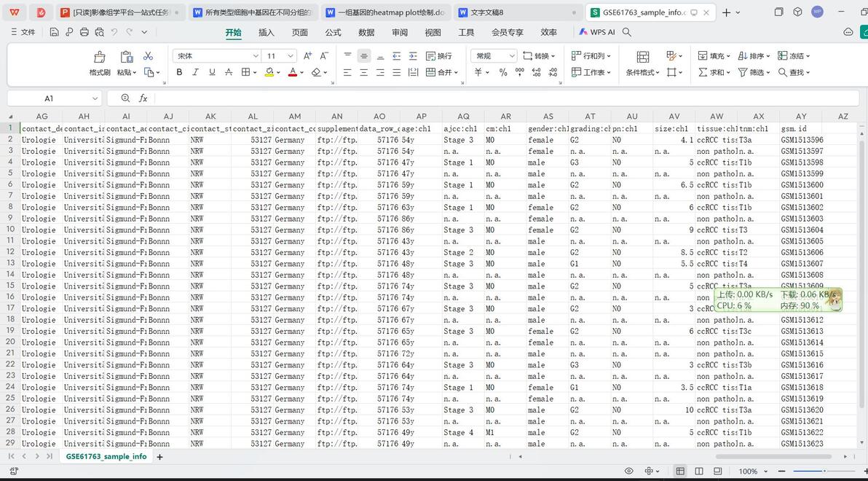
Task: Switch to the 插入 ribbon tab
Action: [267, 32]
